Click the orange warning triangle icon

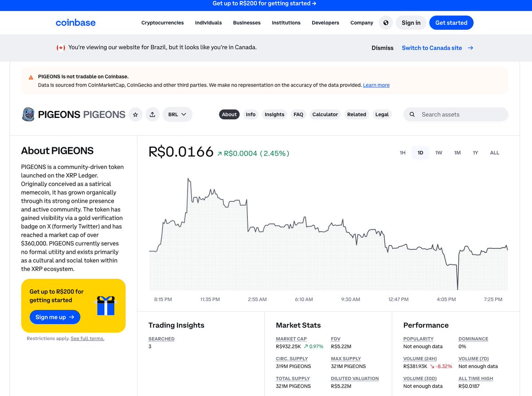(31, 77)
